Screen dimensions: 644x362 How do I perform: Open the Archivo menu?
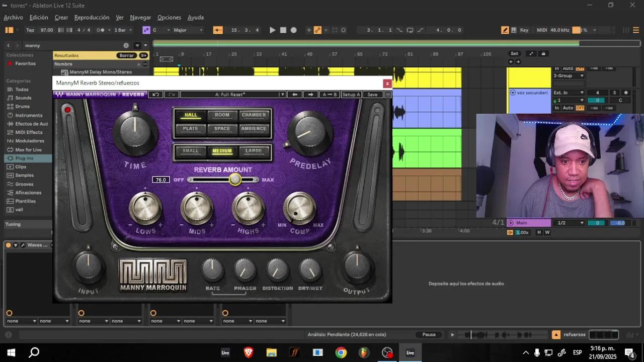coord(13,18)
